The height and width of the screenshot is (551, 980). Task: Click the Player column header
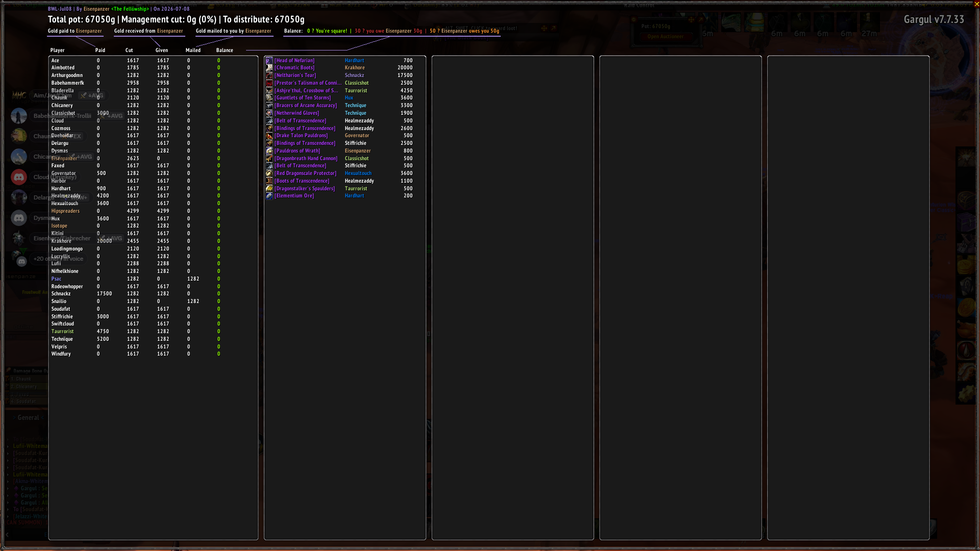[x=57, y=51]
